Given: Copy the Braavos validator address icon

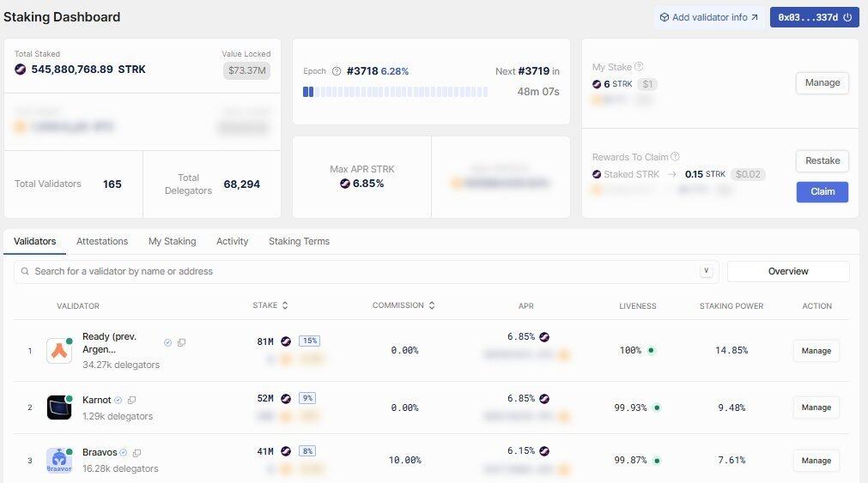Looking at the screenshot, I should coord(137,453).
